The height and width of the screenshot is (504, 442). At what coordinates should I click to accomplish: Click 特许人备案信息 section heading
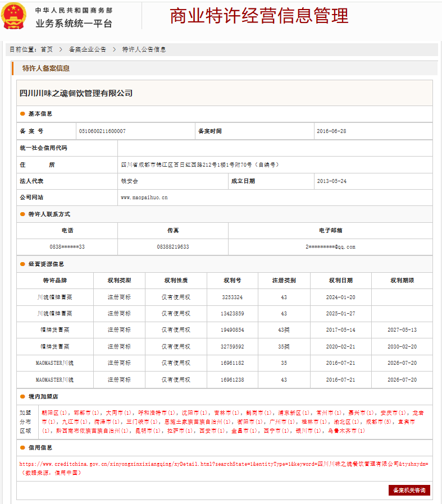[46, 68]
